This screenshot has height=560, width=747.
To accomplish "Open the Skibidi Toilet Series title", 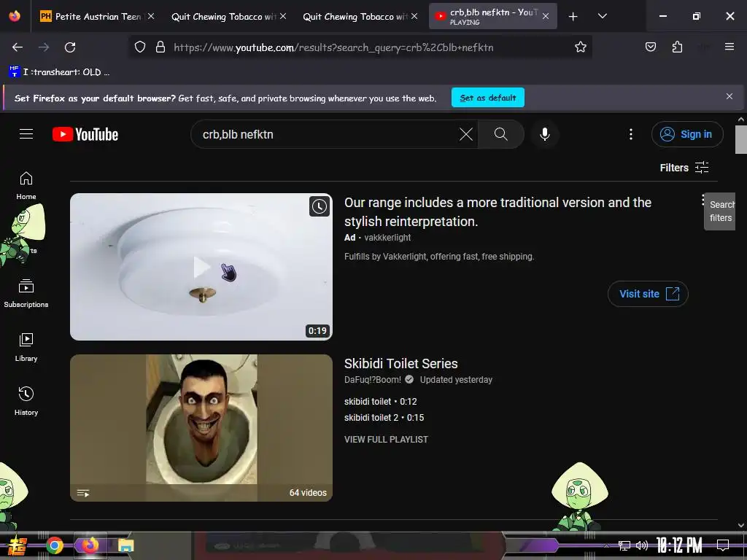I will pos(401,363).
